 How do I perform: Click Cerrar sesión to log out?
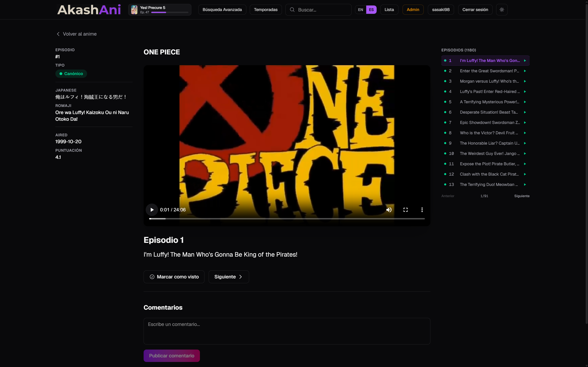pos(475,10)
